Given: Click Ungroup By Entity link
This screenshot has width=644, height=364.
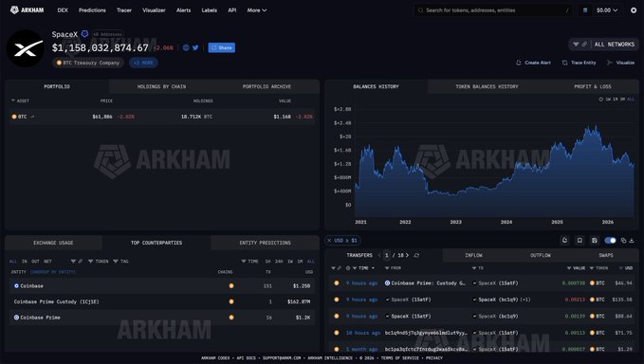Looking at the screenshot, I should [x=52, y=272].
